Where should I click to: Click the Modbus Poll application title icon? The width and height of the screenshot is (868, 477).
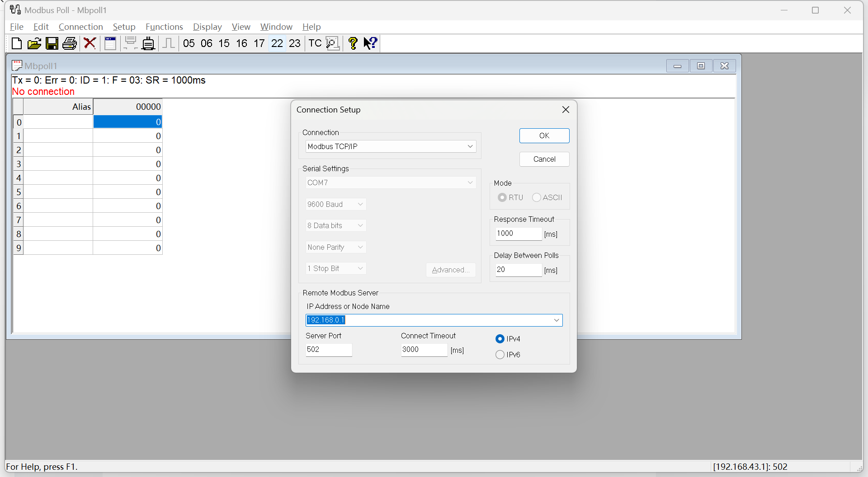(15, 10)
